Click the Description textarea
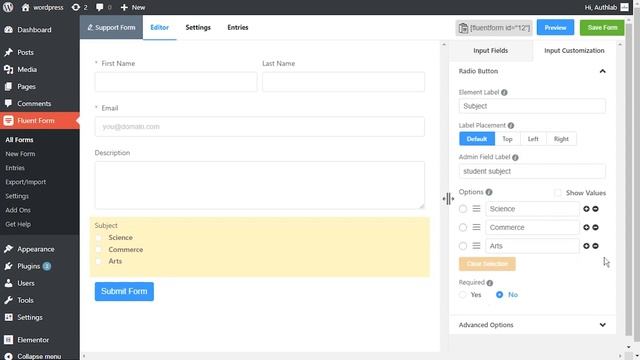This screenshot has height=360, width=640. click(x=260, y=185)
